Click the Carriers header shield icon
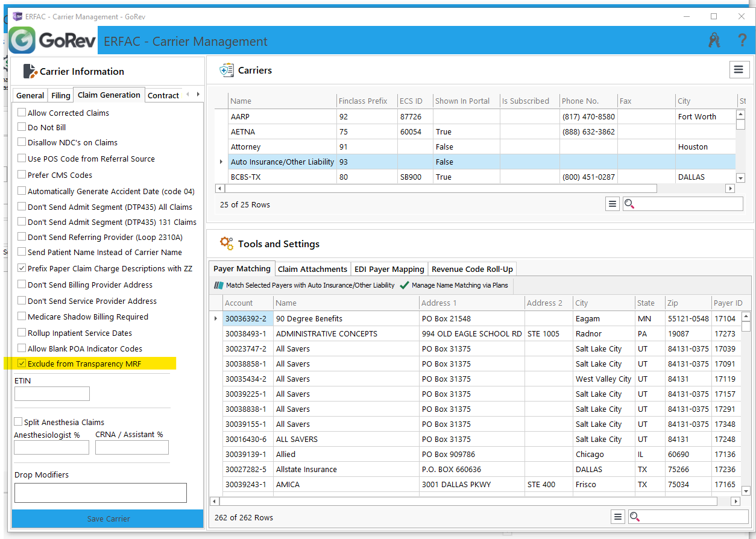 tap(227, 71)
